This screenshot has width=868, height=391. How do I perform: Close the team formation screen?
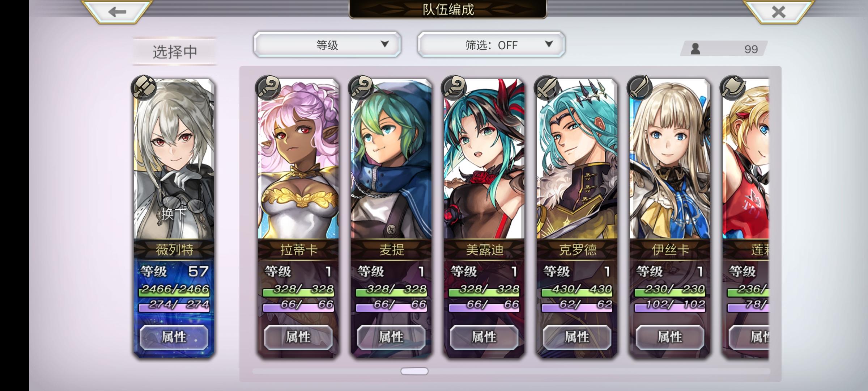[x=778, y=12]
